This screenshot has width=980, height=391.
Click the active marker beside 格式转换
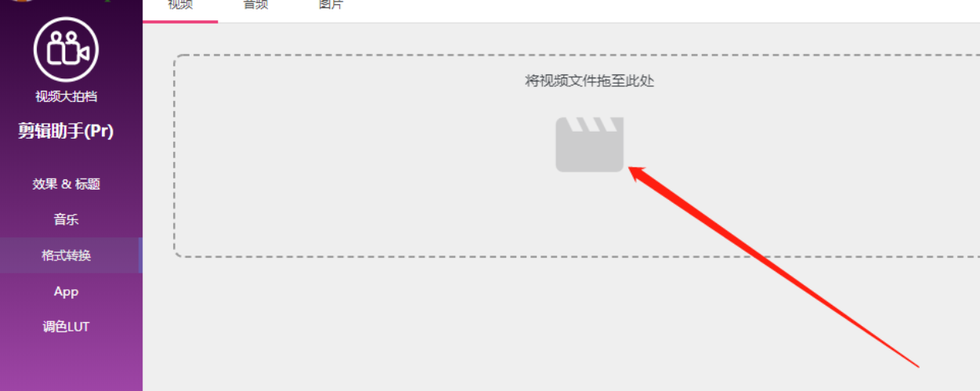140,255
